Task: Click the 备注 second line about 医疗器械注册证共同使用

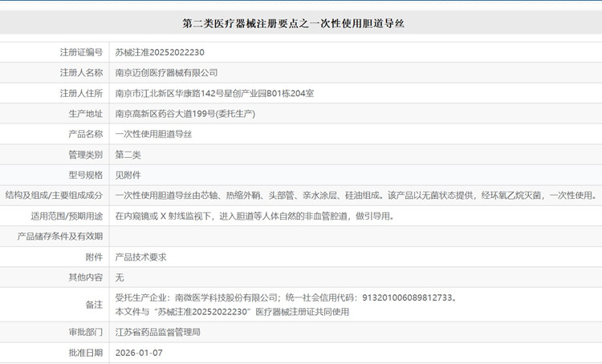Action: coord(233,310)
